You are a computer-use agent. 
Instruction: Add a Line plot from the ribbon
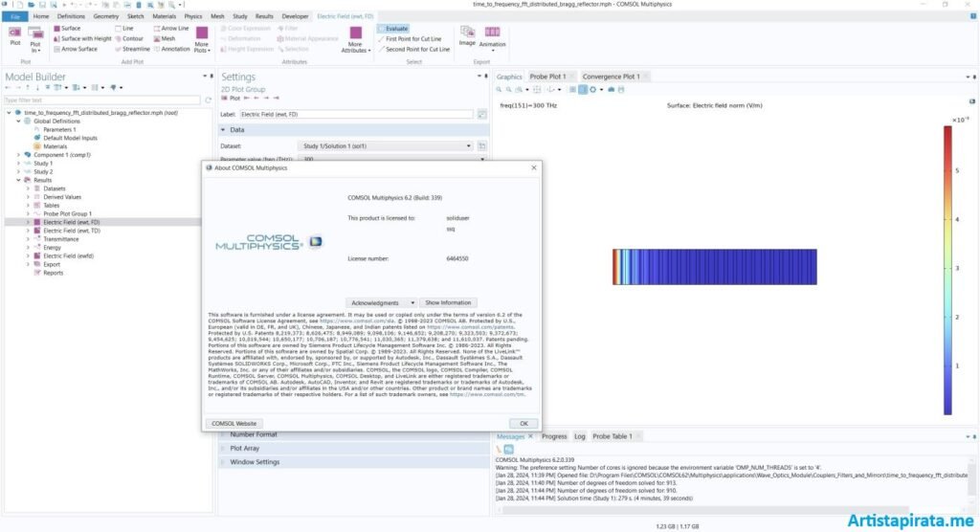(x=123, y=28)
